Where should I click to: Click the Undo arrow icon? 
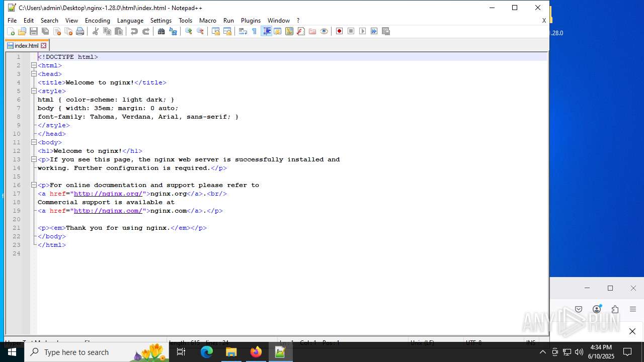coord(134,31)
